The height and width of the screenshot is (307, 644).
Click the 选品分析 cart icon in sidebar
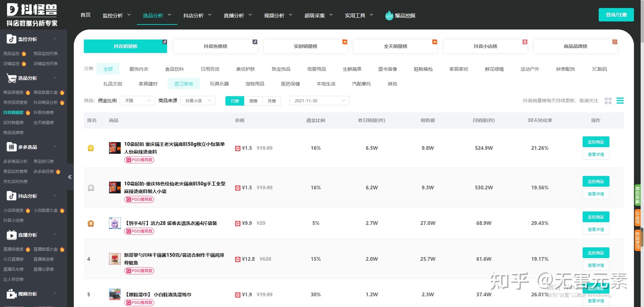click(x=11, y=78)
